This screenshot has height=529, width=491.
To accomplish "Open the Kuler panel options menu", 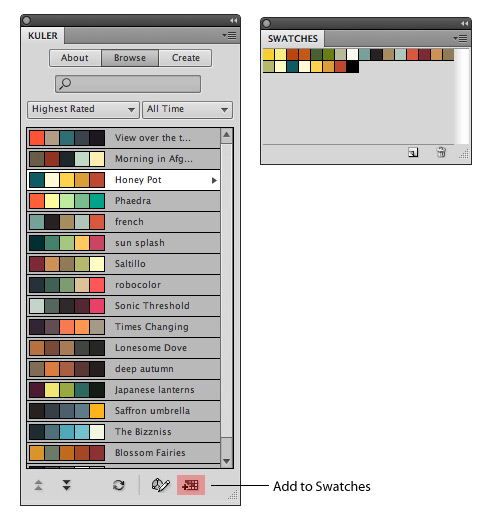I will coord(229,35).
